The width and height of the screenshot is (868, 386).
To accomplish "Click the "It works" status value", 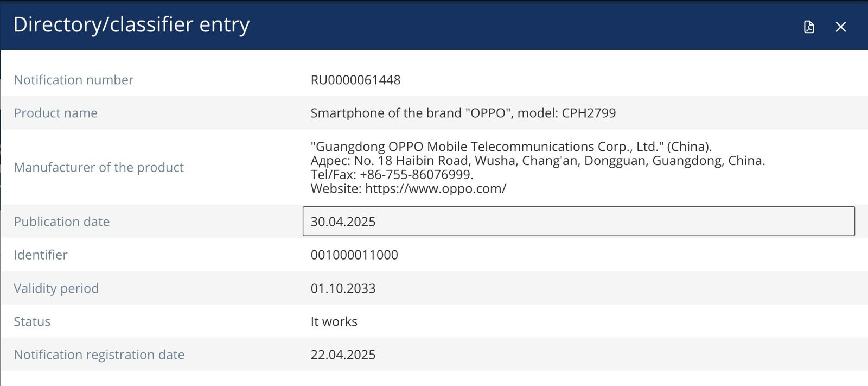I will (334, 321).
